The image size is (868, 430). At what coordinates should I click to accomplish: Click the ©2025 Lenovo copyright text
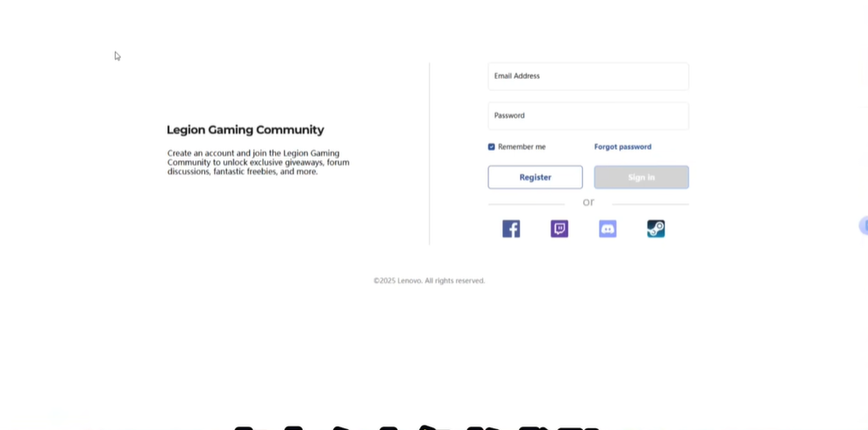(429, 281)
